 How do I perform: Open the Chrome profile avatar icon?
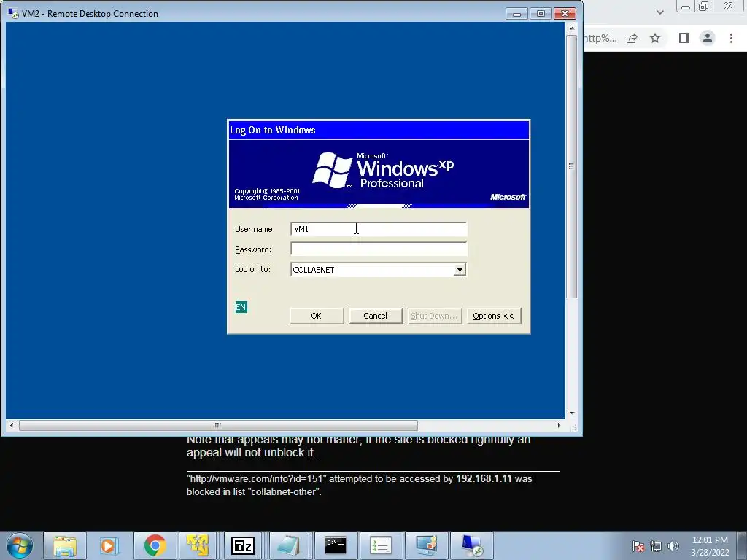coord(708,38)
